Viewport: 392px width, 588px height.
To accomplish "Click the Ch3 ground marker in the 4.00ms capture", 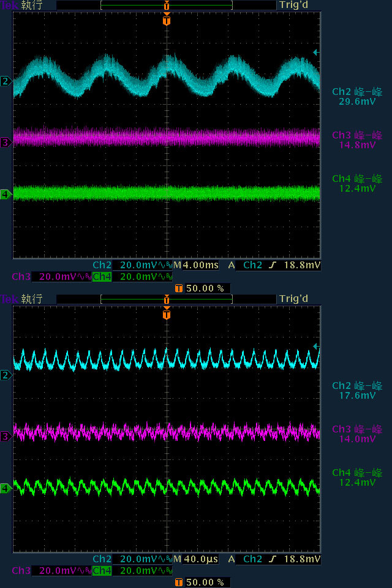I will 5,143.
